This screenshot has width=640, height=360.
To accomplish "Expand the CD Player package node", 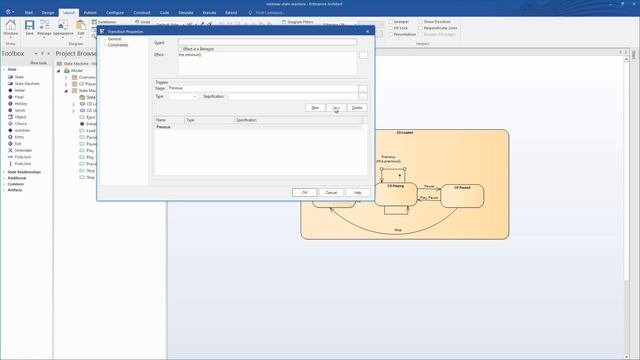I will (x=66, y=84).
